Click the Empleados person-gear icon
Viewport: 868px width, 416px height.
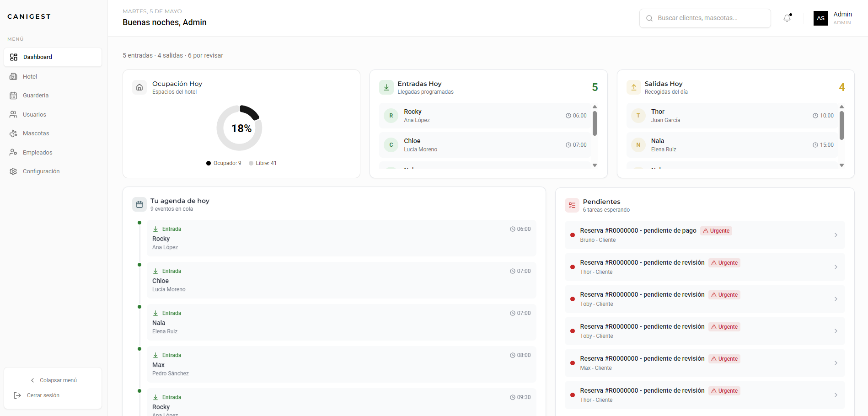point(14,152)
